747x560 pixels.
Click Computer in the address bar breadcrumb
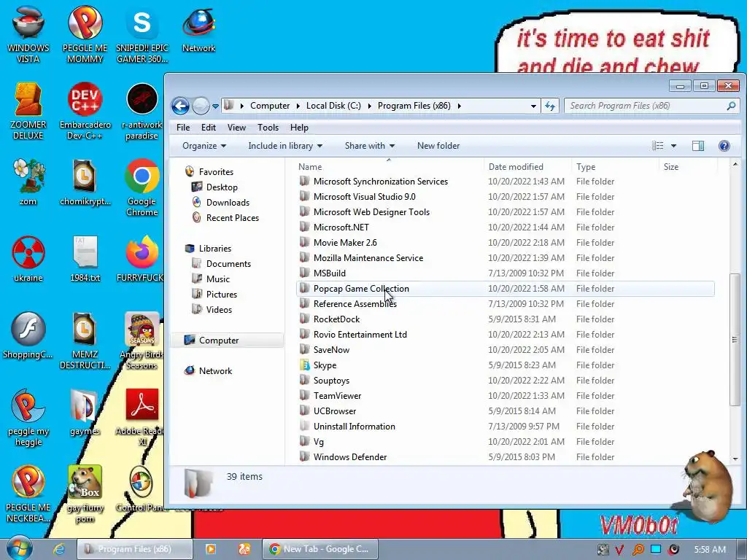point(270,106)
